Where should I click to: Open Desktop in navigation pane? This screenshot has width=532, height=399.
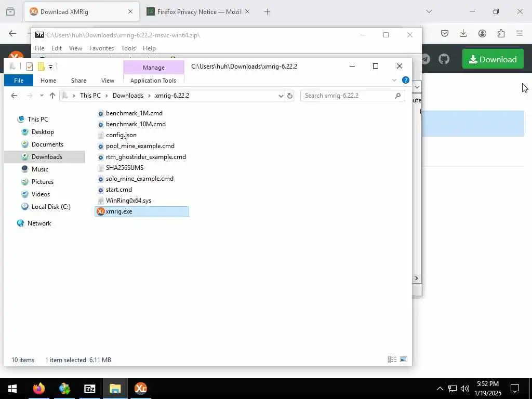pyautogui.click(x=43, y=132)
